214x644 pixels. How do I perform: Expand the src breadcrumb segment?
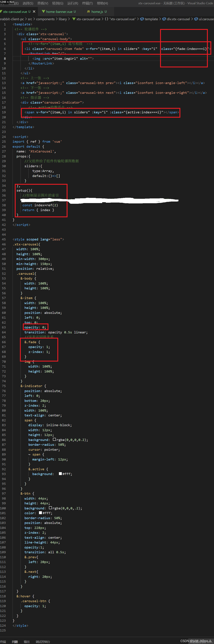point(30,19)
